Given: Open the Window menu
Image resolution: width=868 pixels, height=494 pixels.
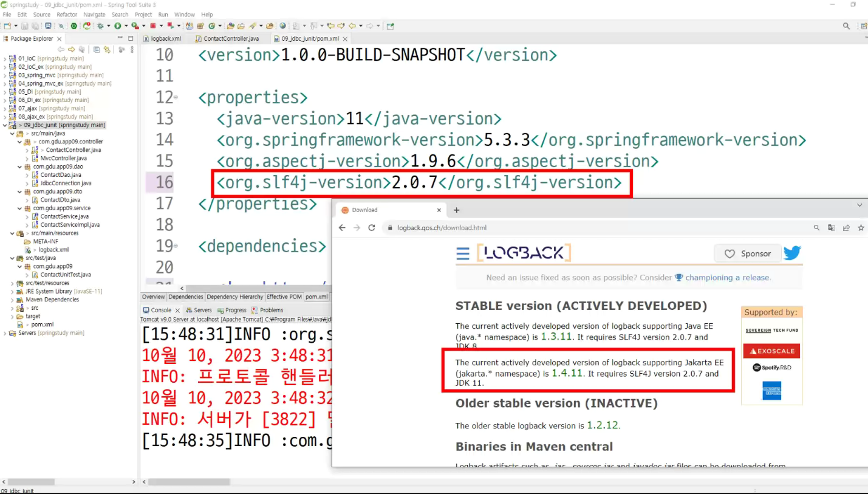Looking at the screenshot, I should [x=185, y=15].
